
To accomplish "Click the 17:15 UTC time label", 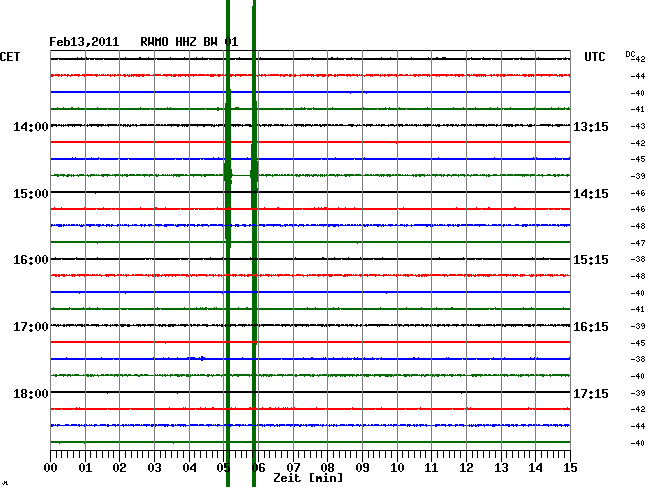I will [591, 393].
